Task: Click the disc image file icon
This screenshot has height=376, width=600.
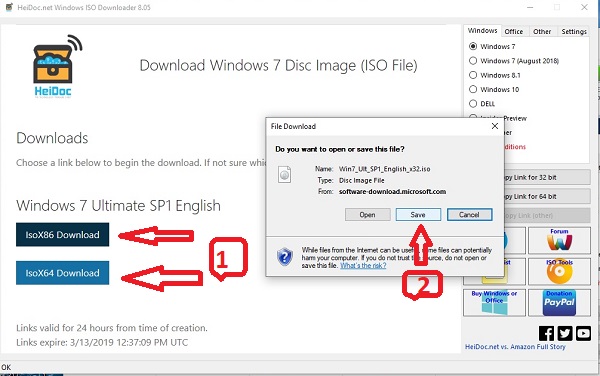Action: [284, 175]
